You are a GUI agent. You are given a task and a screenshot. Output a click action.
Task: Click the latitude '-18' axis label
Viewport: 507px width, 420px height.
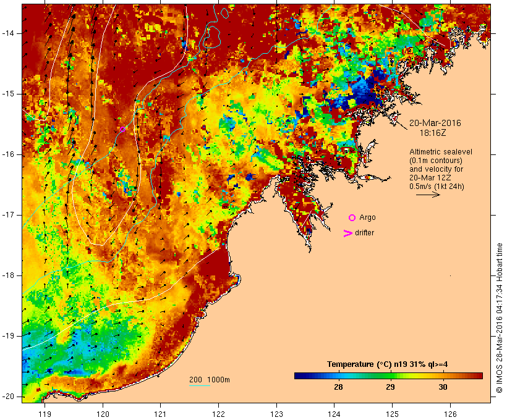[x=8, y=275]
